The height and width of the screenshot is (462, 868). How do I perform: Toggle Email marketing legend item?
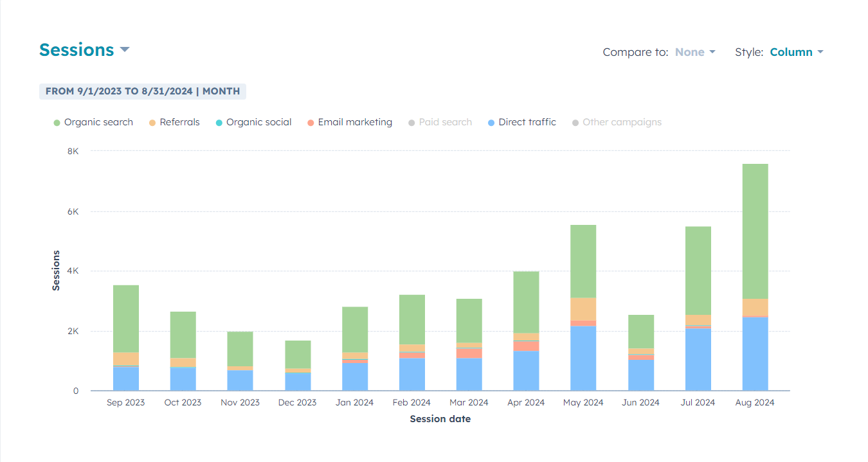(350, 123)
